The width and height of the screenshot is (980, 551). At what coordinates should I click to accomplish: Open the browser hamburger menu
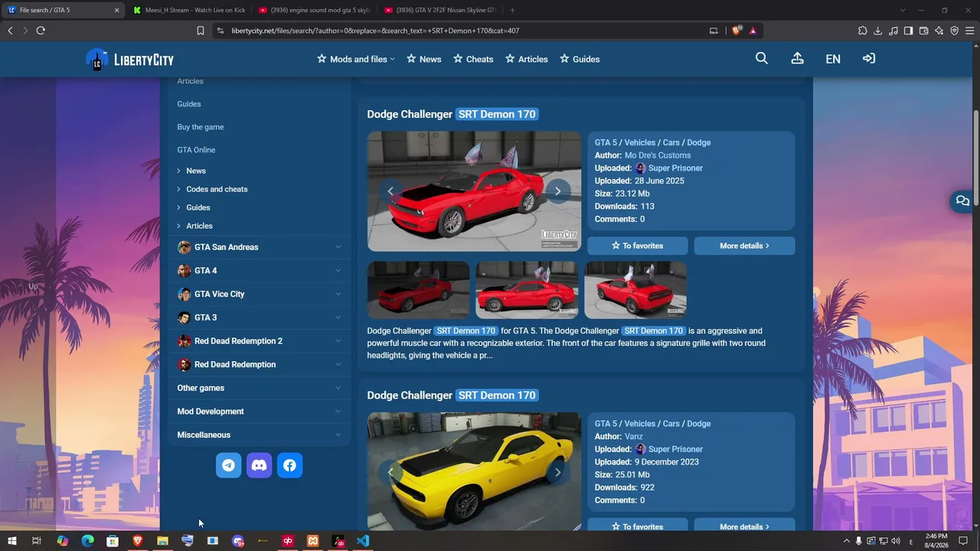(970, 31)
